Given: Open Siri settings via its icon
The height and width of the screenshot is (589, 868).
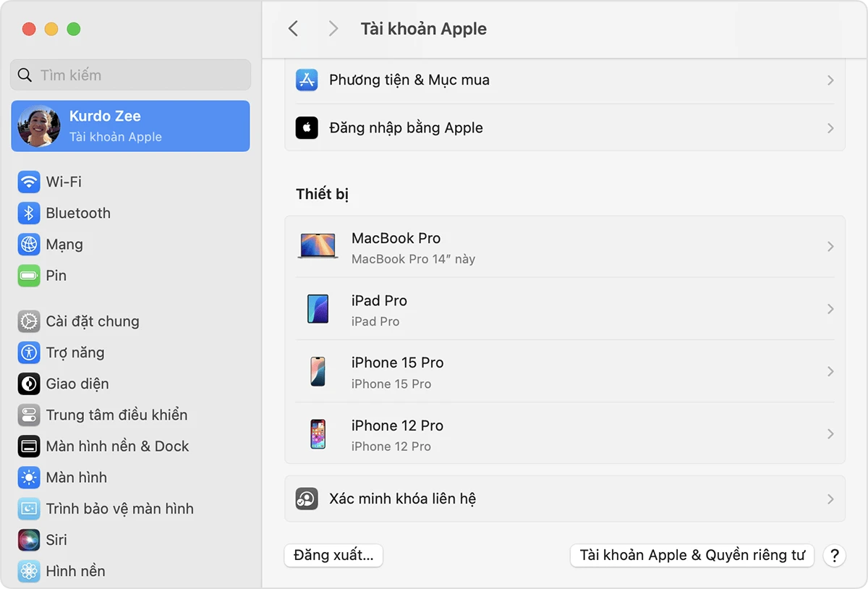Looking at the screenshot, I should [28, 539].
